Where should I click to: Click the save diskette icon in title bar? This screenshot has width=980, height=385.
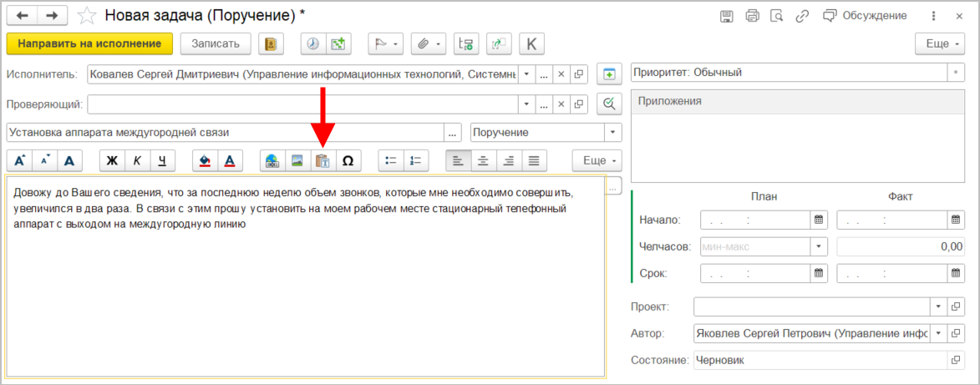(x=727, y=16)
